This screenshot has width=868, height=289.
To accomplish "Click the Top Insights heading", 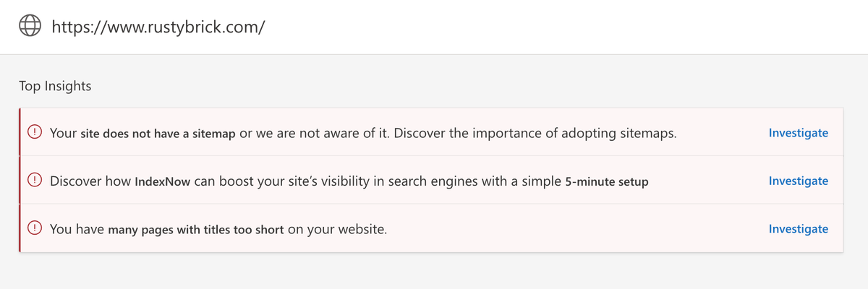I will [x=55, y=86].
